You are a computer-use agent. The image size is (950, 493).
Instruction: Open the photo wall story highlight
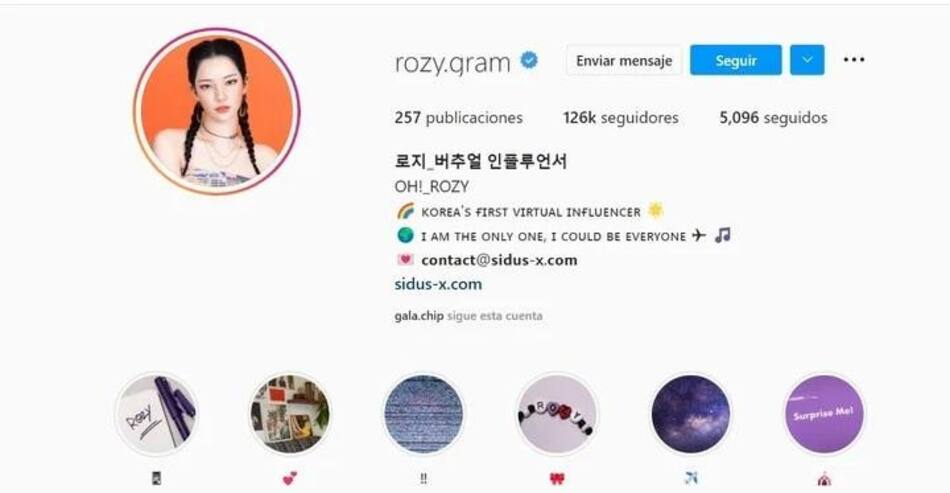point(290,414)
